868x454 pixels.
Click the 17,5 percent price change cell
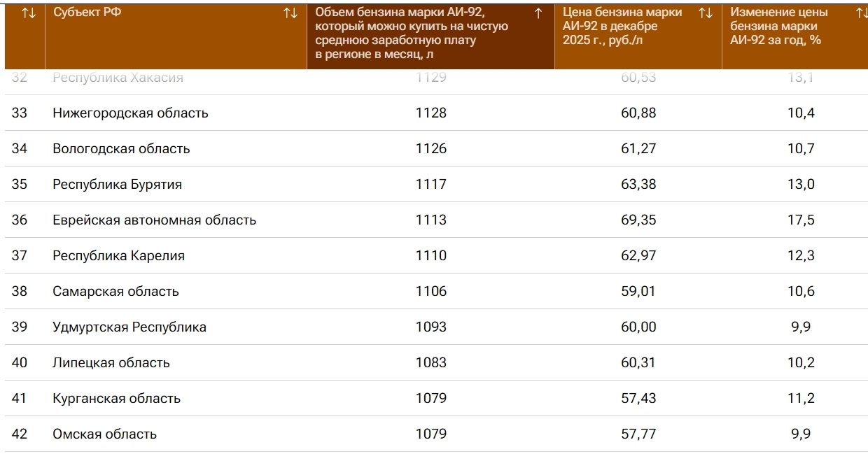tap(801, 220)
